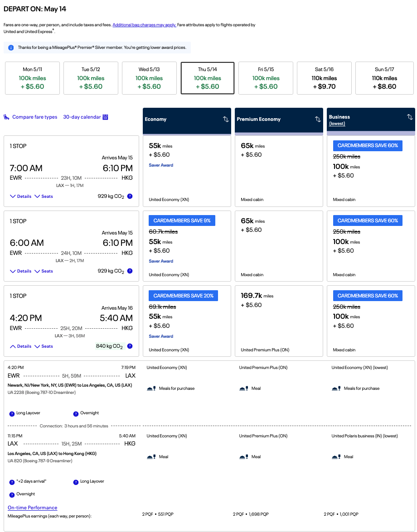Click the Long Layover help icon under UA 2238

point(12,413)
